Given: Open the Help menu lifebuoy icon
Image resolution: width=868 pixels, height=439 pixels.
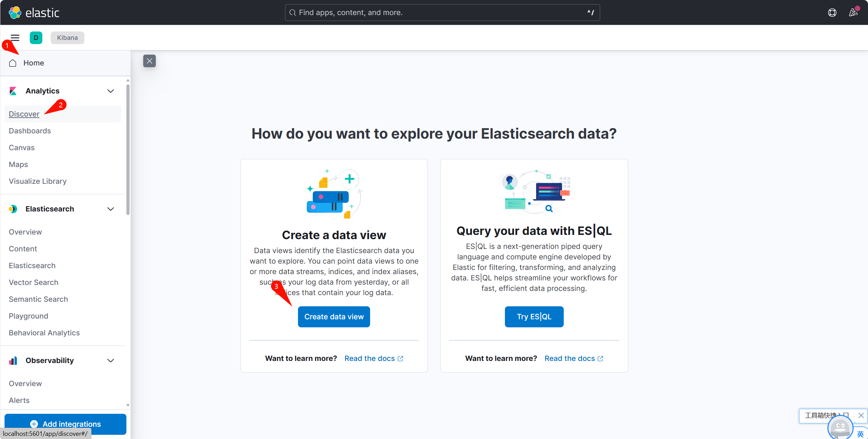Looking at the screenshot, I should pos(832,13).
